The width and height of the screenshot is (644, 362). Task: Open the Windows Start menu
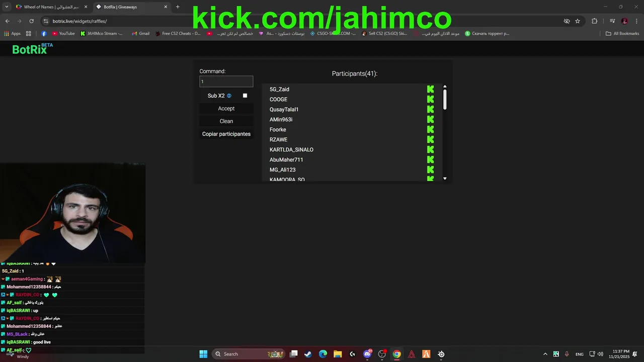203,354
